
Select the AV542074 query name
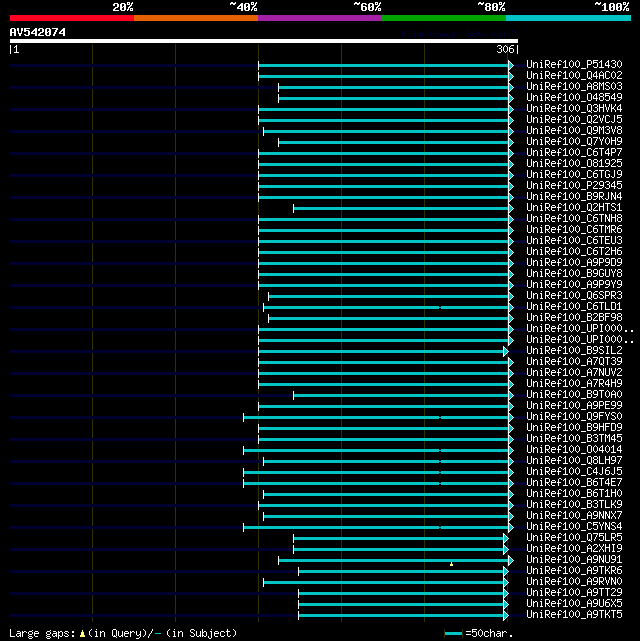point(38,32)
